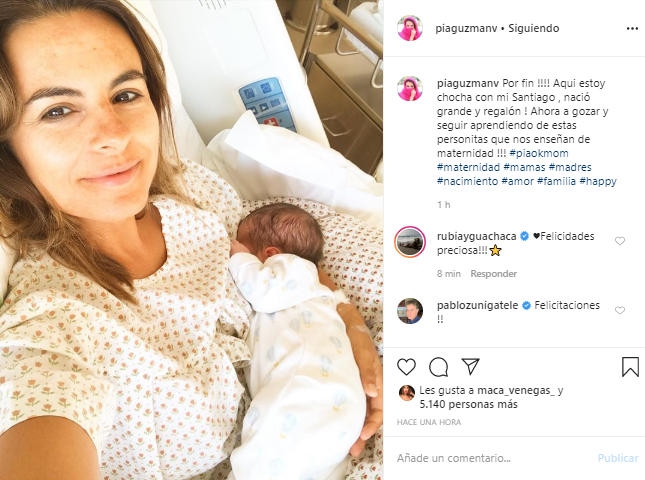The height and width of the screenshot is (480, 645).
Task: Click the Publicar button
Action: pyautogui.click(x=618, y=458)
